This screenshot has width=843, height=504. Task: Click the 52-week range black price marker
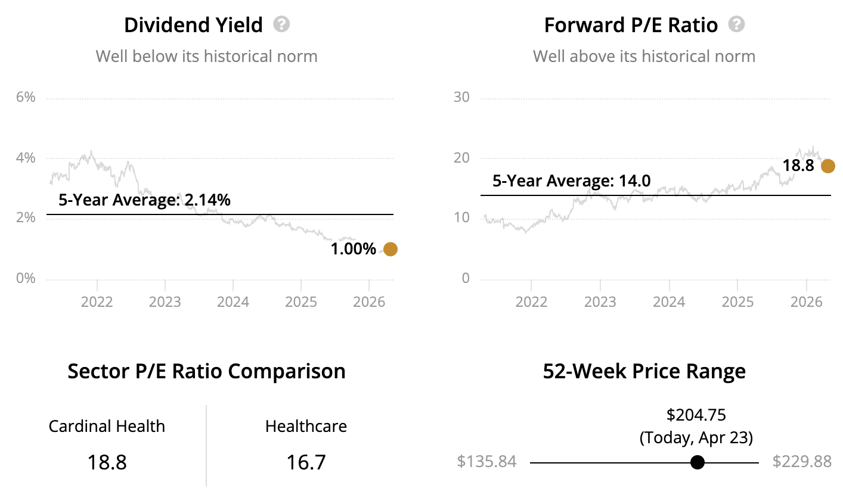(x=697, y=462)
